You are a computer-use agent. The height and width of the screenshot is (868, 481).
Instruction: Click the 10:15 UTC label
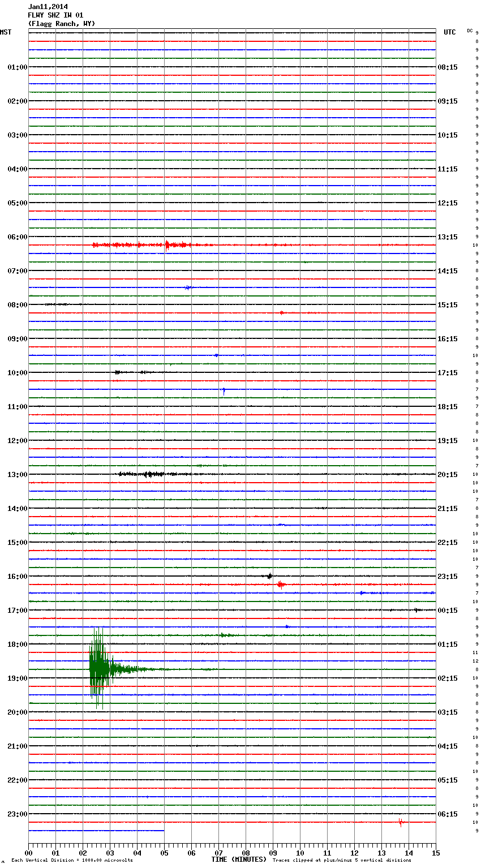click(x=448, y=135)
